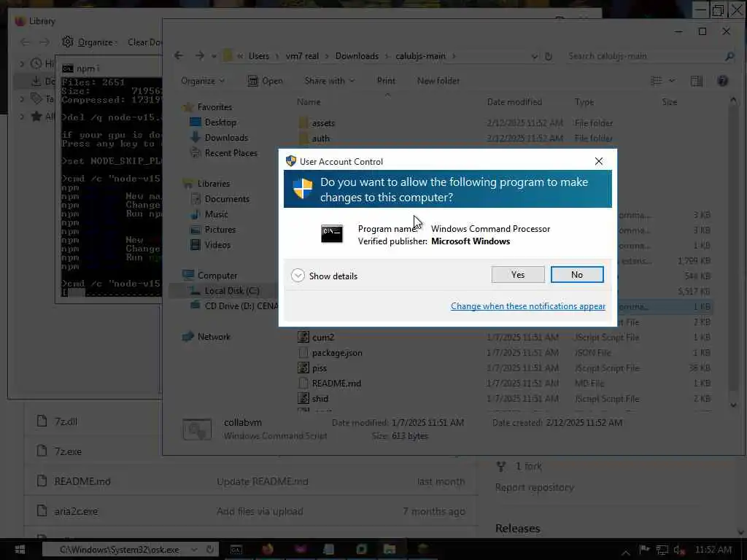
Task: Click Print in Explorer toolbar
Action: coord(386,81)
